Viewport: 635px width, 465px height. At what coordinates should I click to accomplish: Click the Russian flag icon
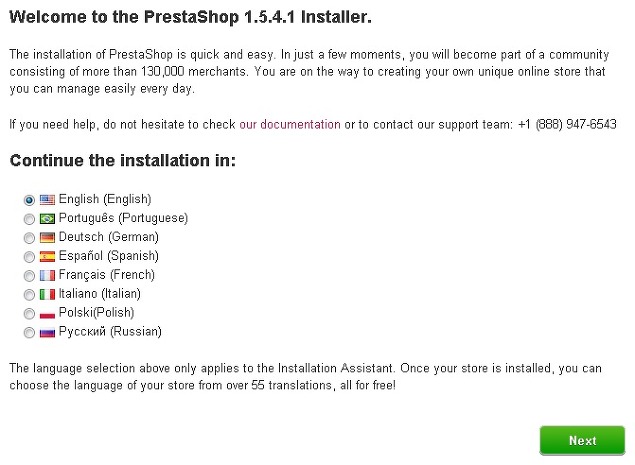point(47,333)
